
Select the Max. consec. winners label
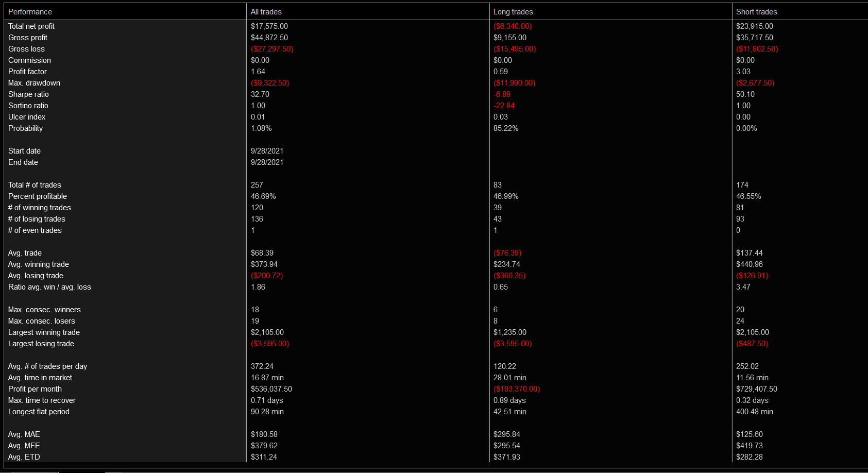(x=44, y=310)
